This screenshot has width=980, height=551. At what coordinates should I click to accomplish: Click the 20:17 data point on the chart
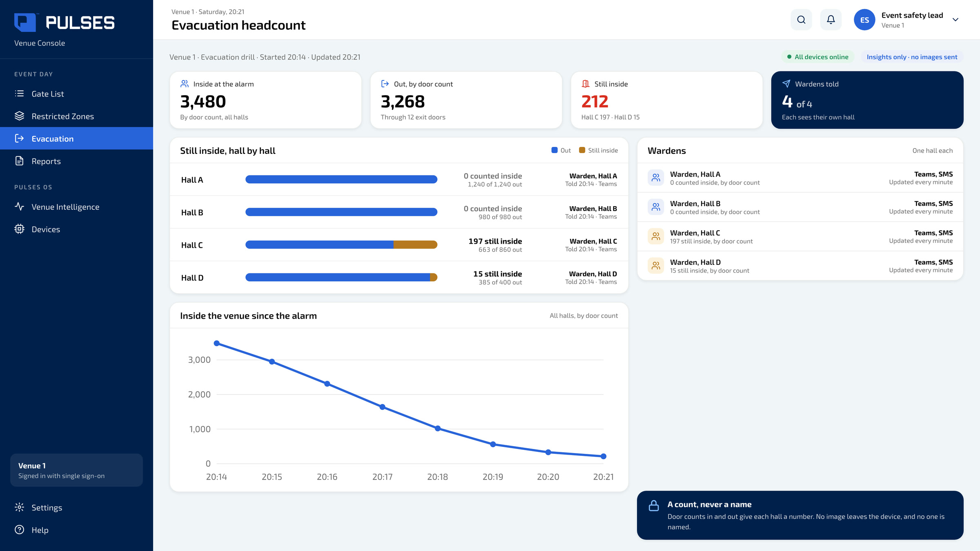point(382,407)
